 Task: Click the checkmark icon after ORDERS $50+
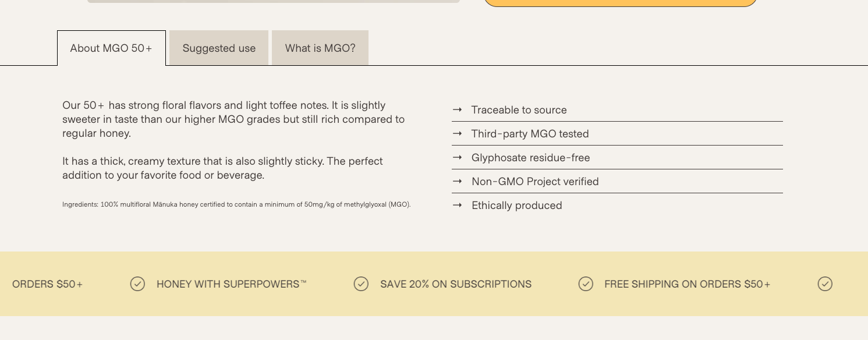(137, 284)
